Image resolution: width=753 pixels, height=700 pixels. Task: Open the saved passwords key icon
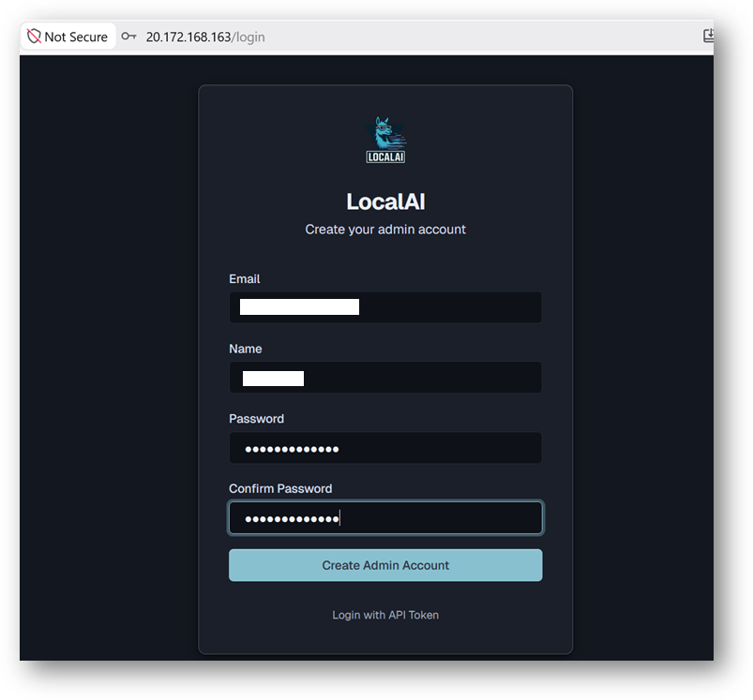point(128,37)
